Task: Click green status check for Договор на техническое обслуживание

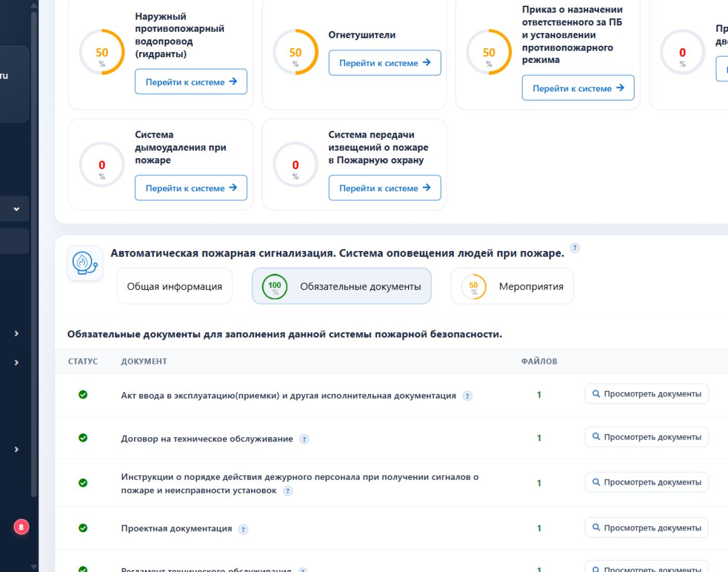Action: click(83, 438)
